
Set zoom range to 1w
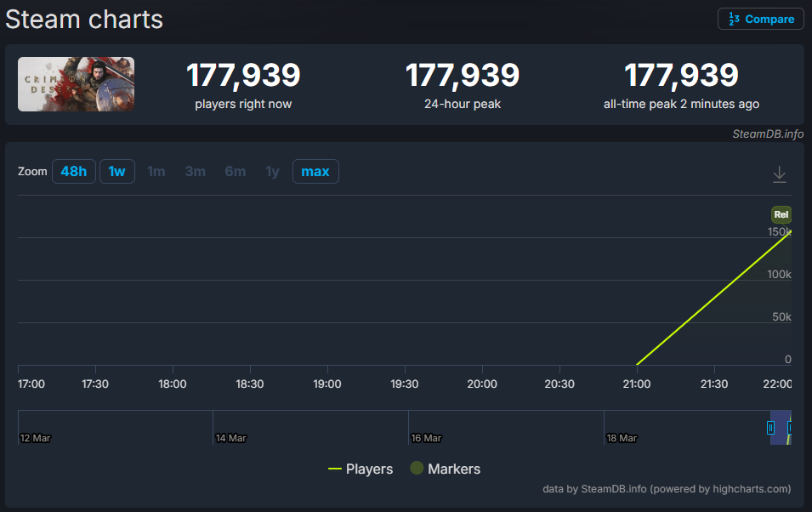(x=117, y=172)
